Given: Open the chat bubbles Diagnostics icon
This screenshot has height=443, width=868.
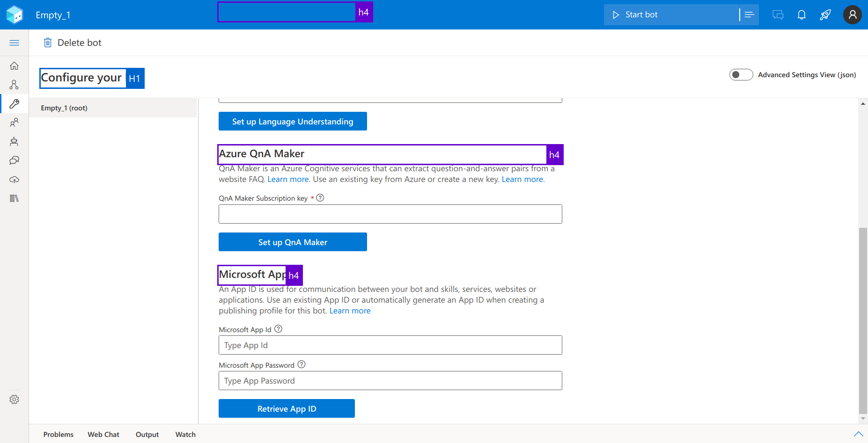Looking at the screenshot, I should tap(14, 160).
